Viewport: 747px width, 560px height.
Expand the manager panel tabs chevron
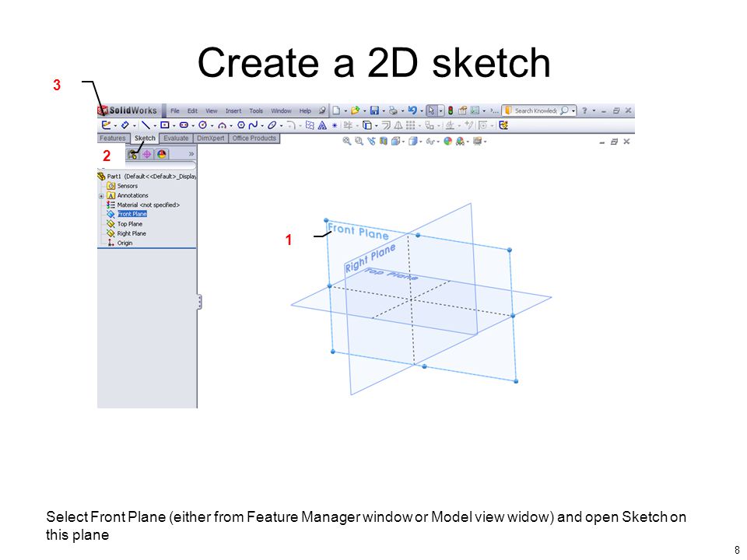(191, 154)
